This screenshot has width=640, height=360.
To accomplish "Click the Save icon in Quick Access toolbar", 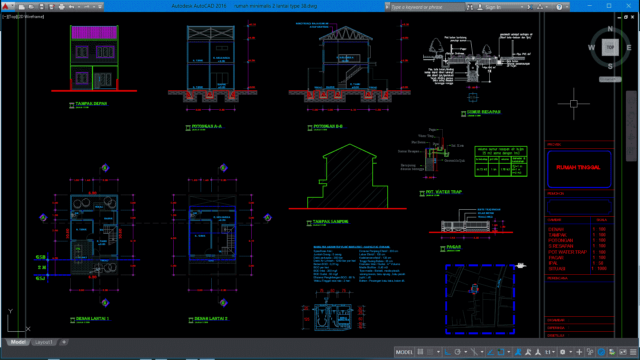I will [x=41, y=7].
